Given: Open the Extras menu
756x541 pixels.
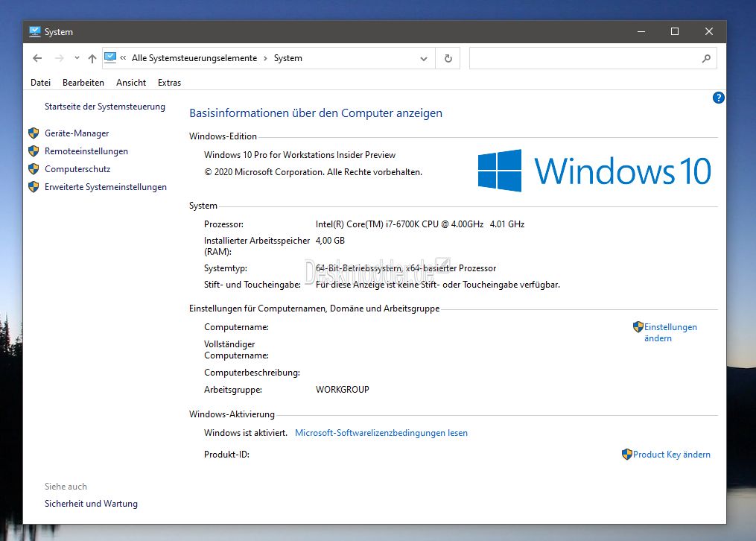Looking at the screenshot, I should 169,83.
